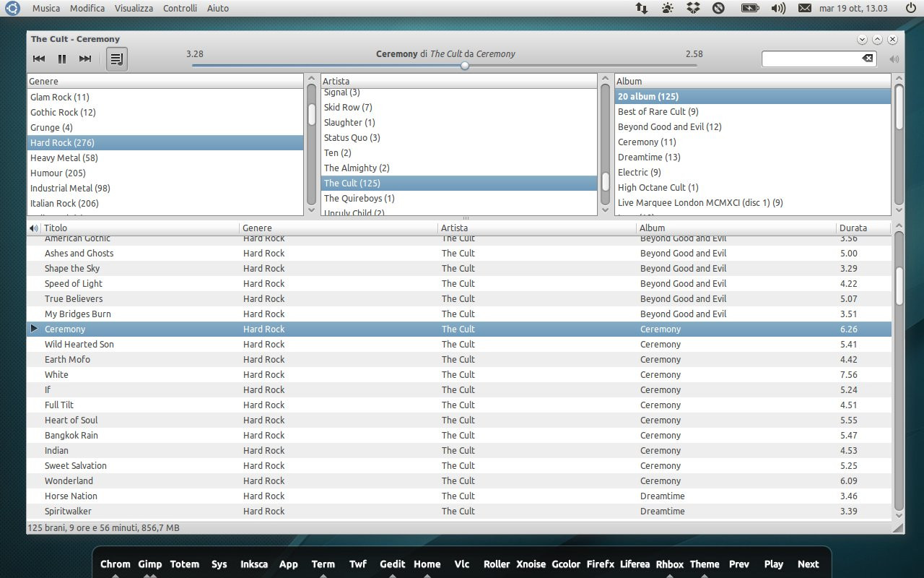The height and width of the screenshot is (578, 924).
Task: Open the Controlli menu
Action: click(x=180, y=8)
